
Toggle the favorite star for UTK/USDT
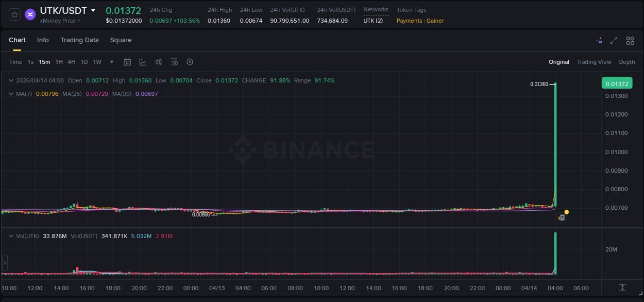coord(14,14)
